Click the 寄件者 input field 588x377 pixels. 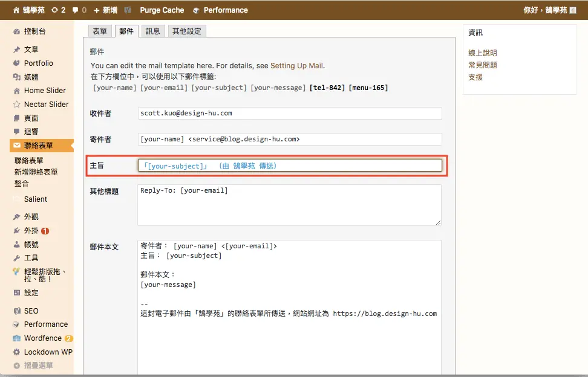(x=290, y=140)
